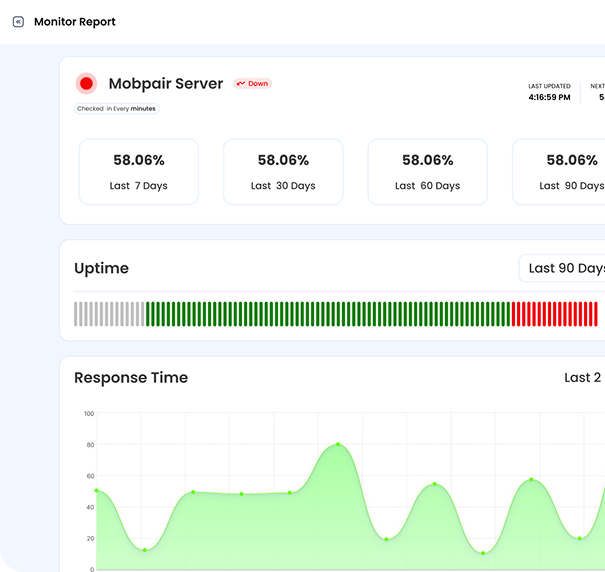Click the green uptime segment of the bar
The height and width of the screenshot is (572, 605).
[328, 314]
